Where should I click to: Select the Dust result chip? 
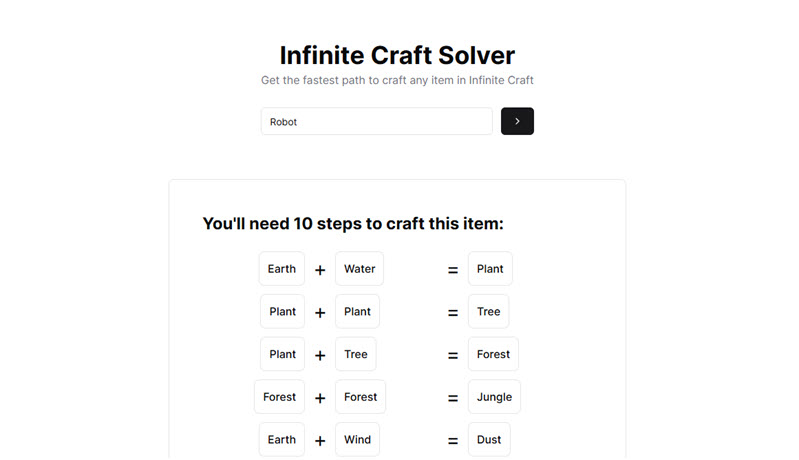point(489,439)
